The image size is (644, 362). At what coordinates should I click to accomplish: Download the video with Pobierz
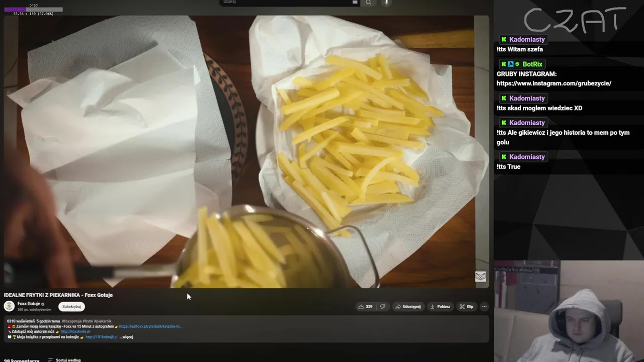click(440, 307)
